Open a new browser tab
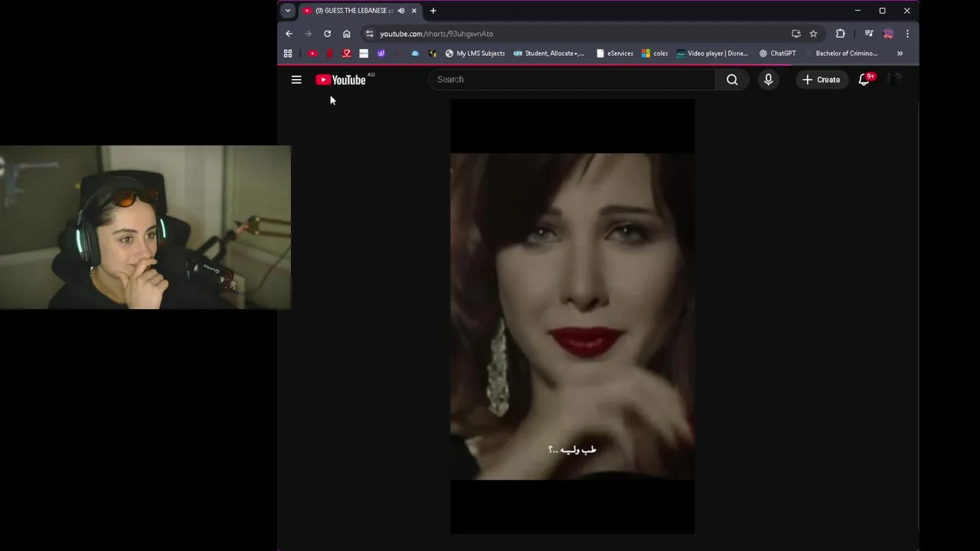Screen dimensions: 980x551 (433, 11)
